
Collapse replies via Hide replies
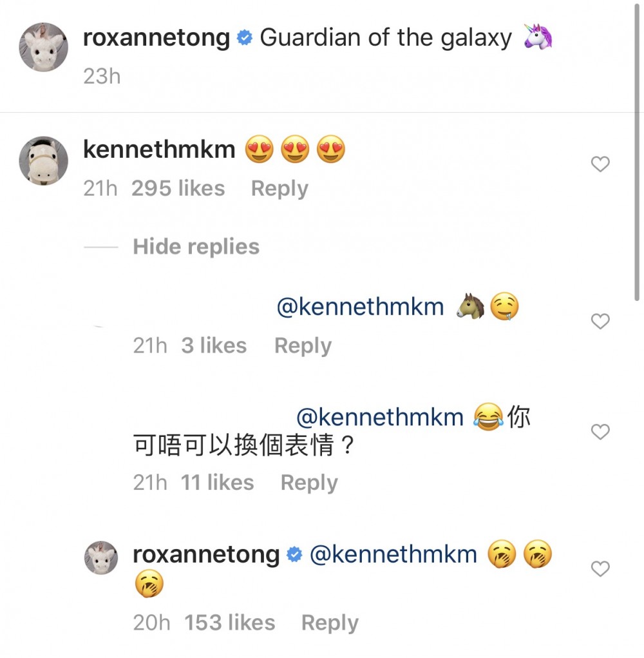[195, 246]
